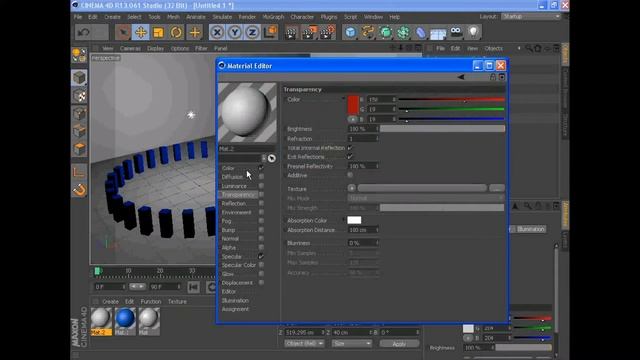Render the active view clapperboard icon

[291, 32]
